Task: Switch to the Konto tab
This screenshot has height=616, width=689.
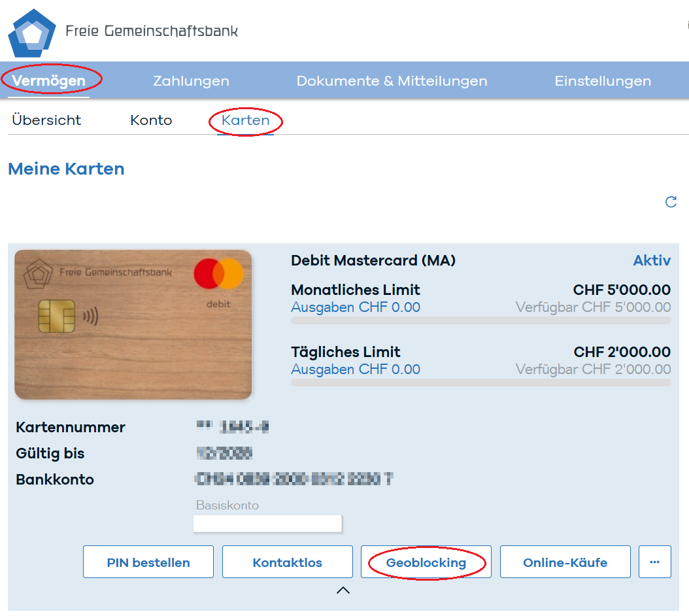Action: pyautogui.click(x=151, y=120)
